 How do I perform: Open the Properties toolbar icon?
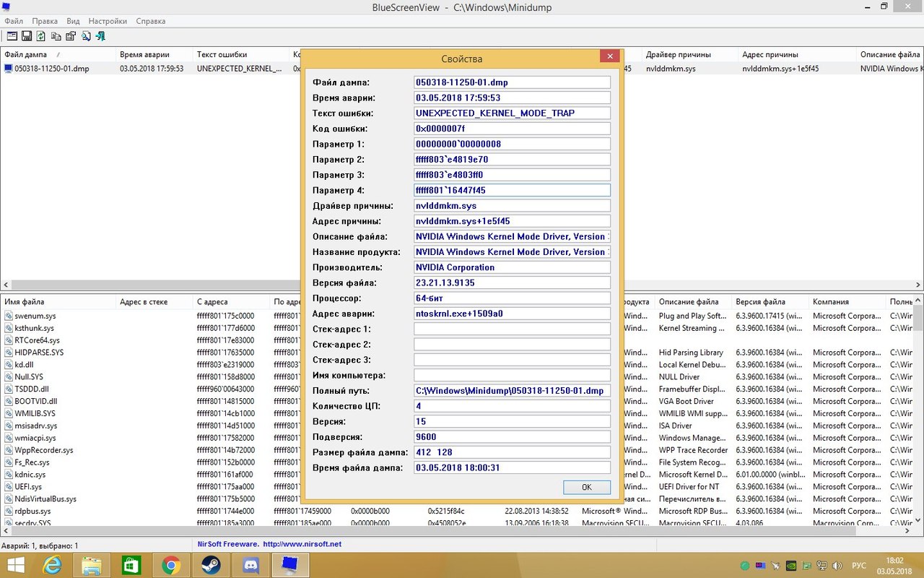(71, 36)
